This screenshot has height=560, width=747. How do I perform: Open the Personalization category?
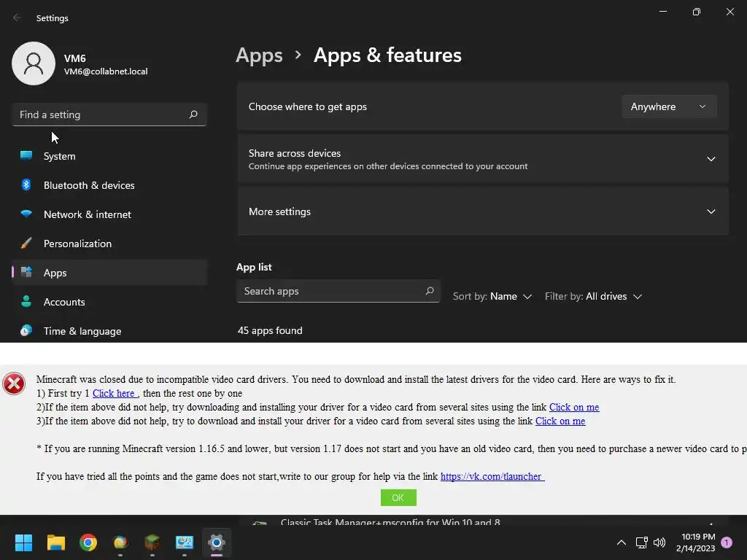pos(109,244)
